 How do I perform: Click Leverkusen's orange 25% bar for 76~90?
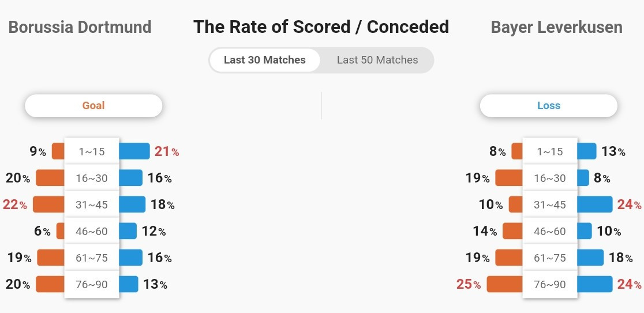point(504,284)
